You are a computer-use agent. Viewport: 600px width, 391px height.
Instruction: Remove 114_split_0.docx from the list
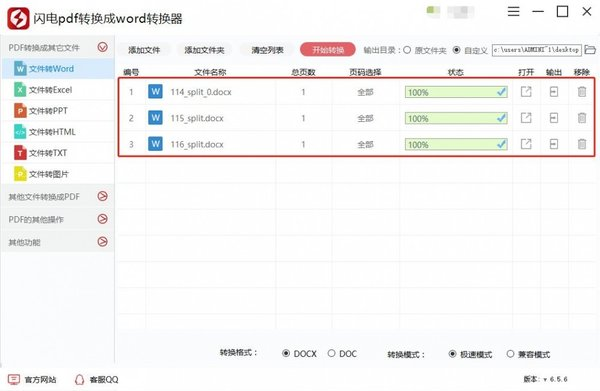pos(582,92)
